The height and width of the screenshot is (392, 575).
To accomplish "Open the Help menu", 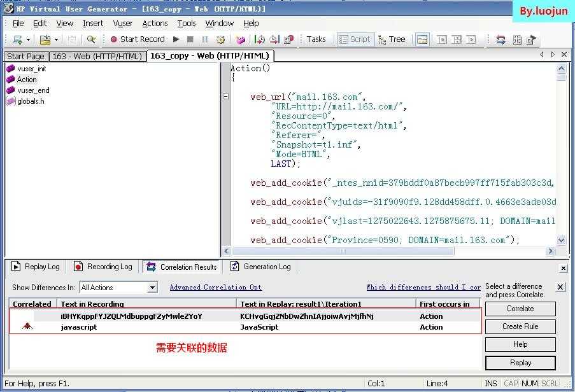I will coord(251,24).
